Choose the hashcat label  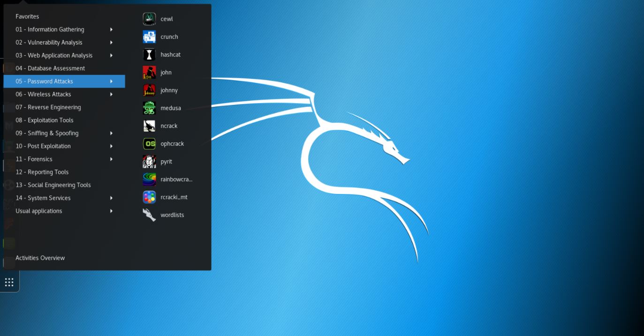[x=170, y=55]
